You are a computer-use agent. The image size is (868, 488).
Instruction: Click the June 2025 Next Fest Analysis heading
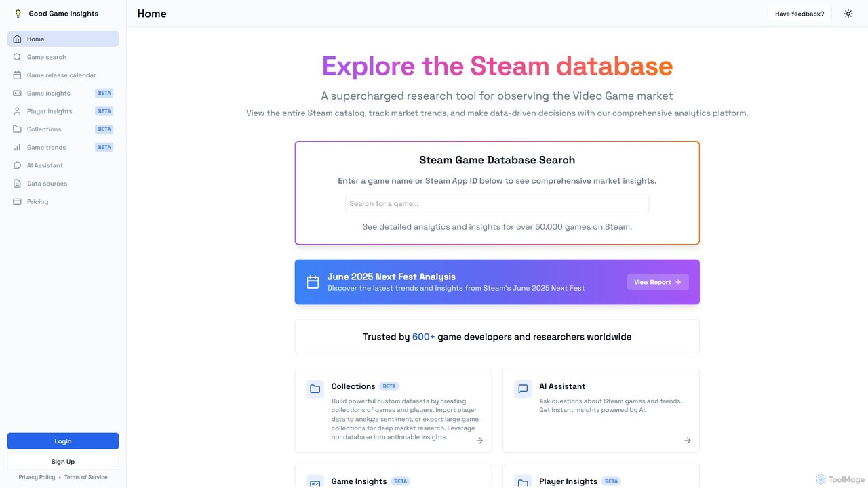(x=391, y=277)
